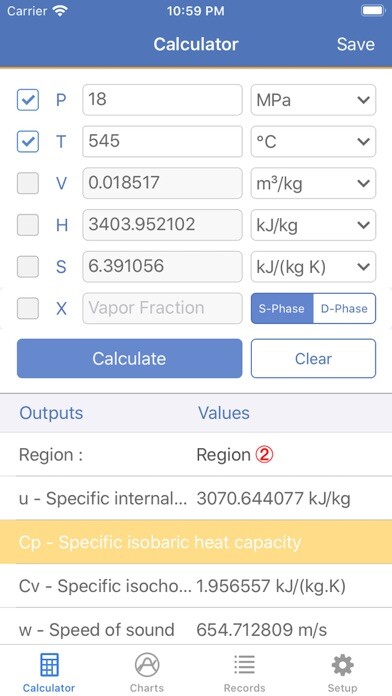
Task: Open the Setup gear icon
Action: coord(342,665)
